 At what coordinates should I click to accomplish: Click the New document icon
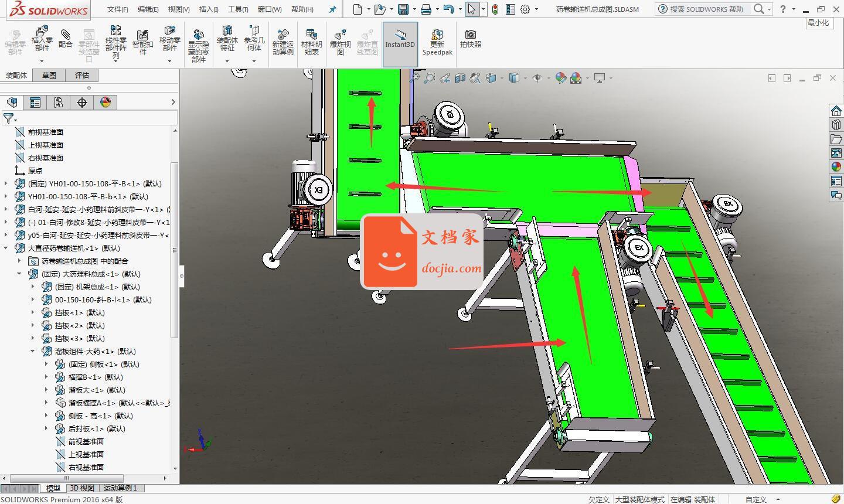[358, 9]
